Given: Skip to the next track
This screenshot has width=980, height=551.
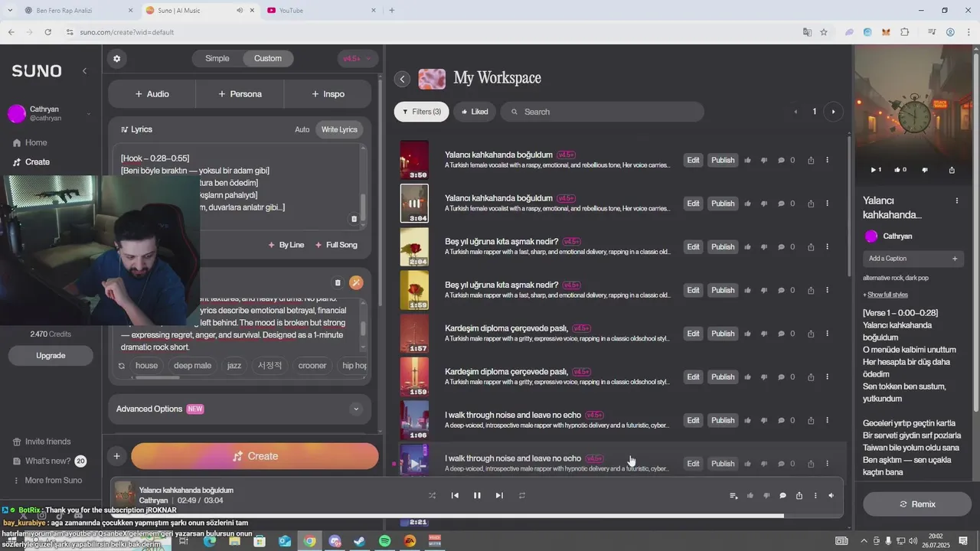Looking at the screenshot, I should [499, 496].
